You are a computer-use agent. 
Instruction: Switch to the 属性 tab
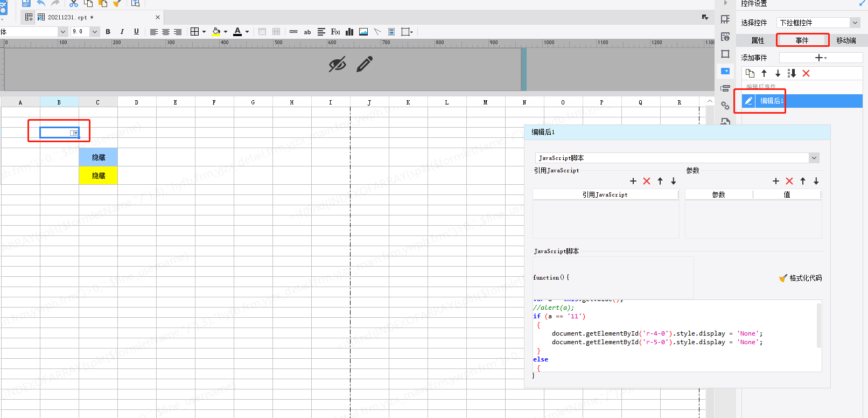tap(758, 40)
